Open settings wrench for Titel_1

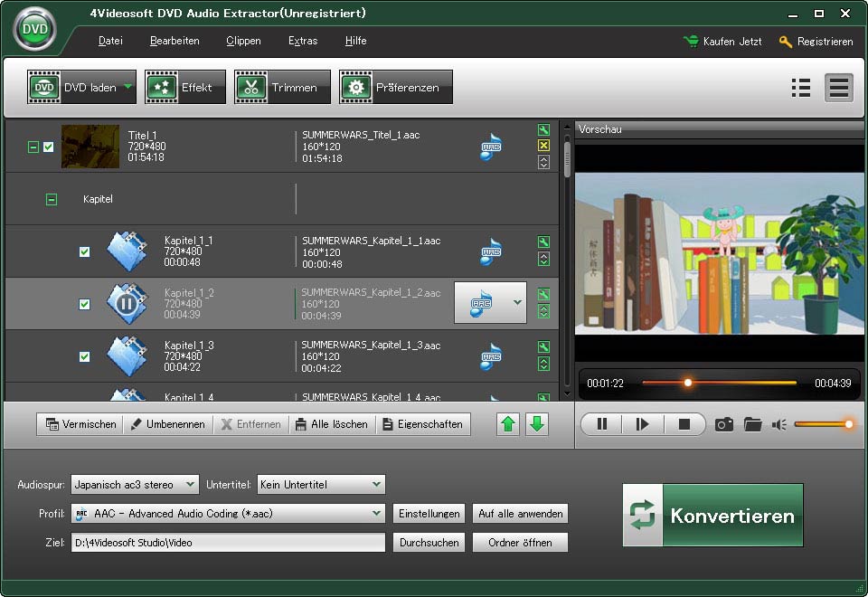point(543,130)
